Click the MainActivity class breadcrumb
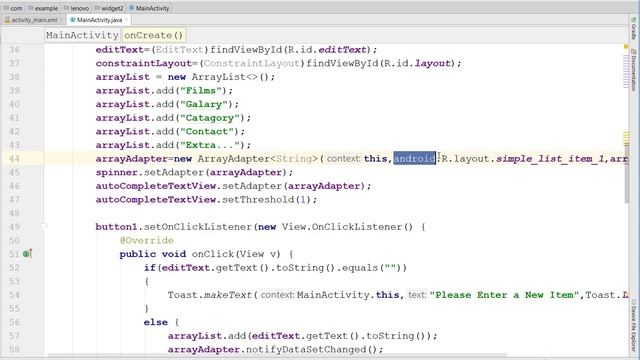Viewport: 640px width, 360px height. tap(149, 8)
